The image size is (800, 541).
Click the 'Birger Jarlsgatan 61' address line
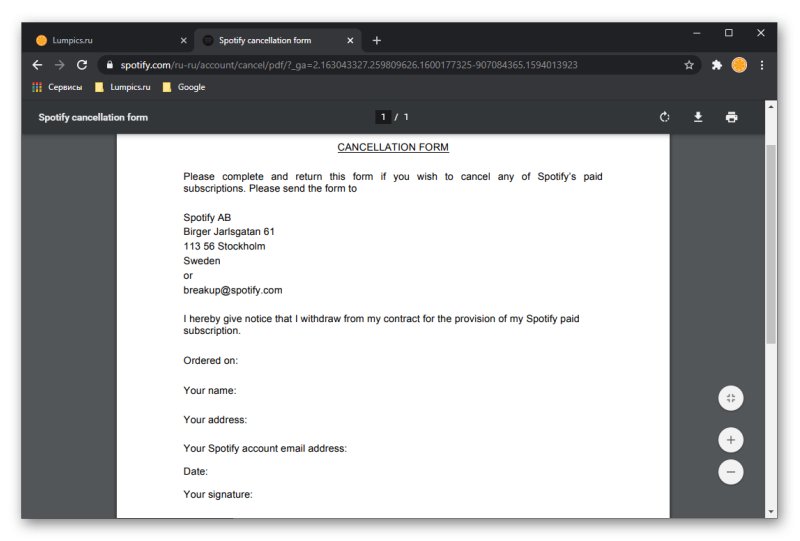[x=229, y=231]
